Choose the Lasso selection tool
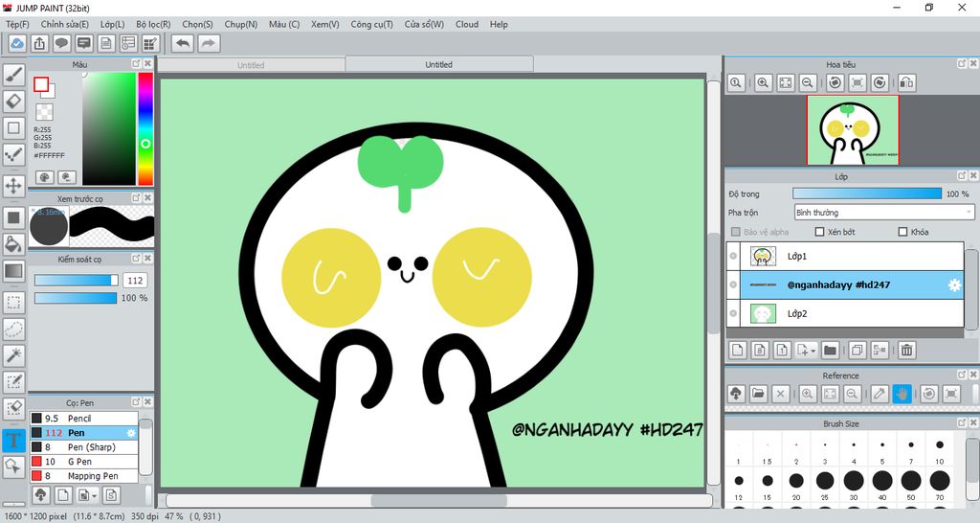This screenshot has height=523, width=980. [13, 329]
